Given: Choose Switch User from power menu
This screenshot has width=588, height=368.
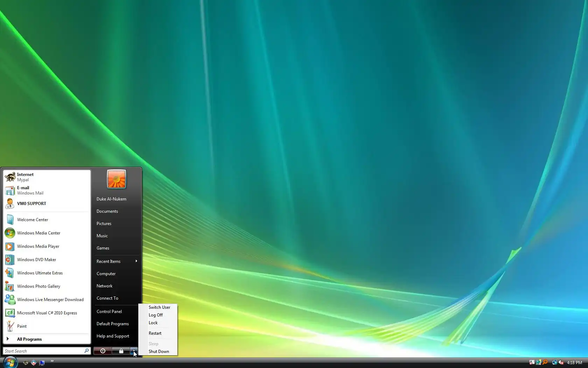Looking at the screenshot, I should click(159, 307).
